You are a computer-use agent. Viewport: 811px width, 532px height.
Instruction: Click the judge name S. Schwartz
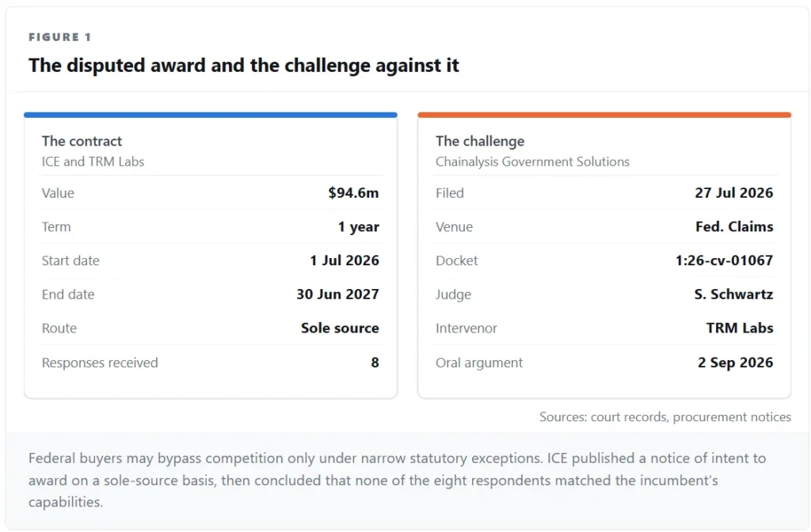pyautogui.click(x=733, y=294)
